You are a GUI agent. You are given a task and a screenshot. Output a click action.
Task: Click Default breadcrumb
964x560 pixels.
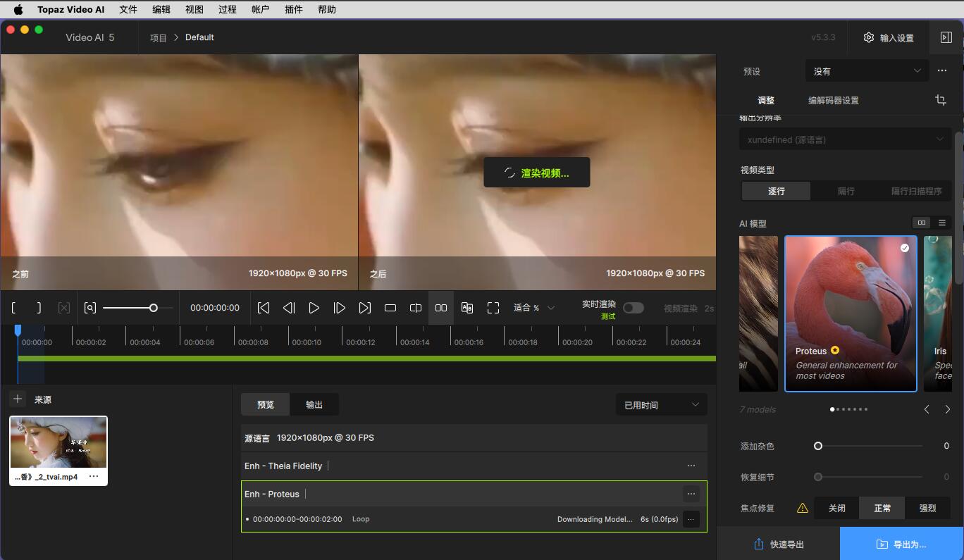tap(199, 37)
